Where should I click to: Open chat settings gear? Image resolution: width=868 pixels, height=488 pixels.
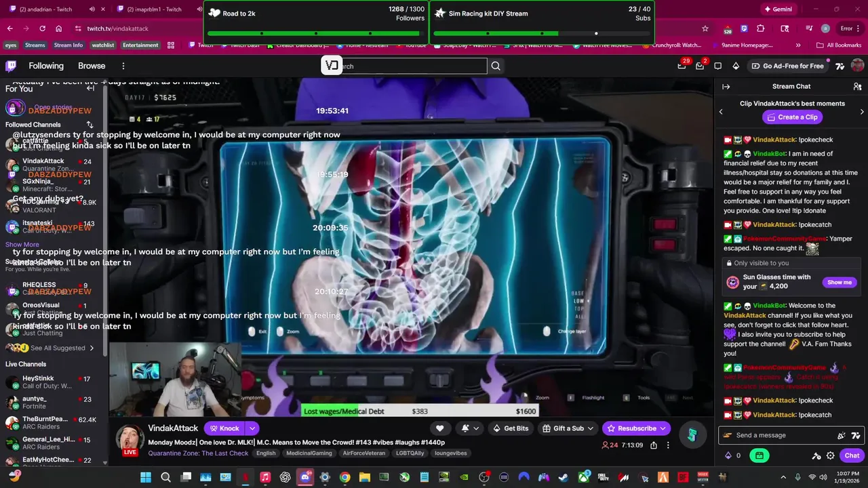830,456
